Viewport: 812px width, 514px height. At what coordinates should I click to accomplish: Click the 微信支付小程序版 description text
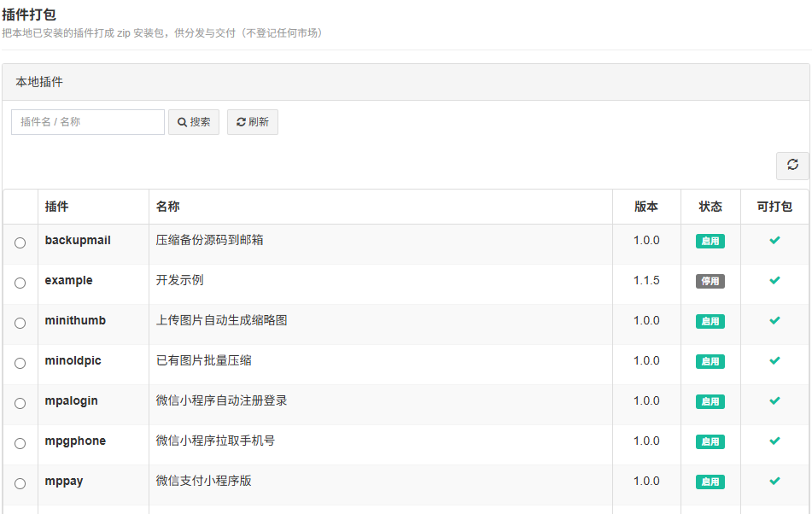203,481
